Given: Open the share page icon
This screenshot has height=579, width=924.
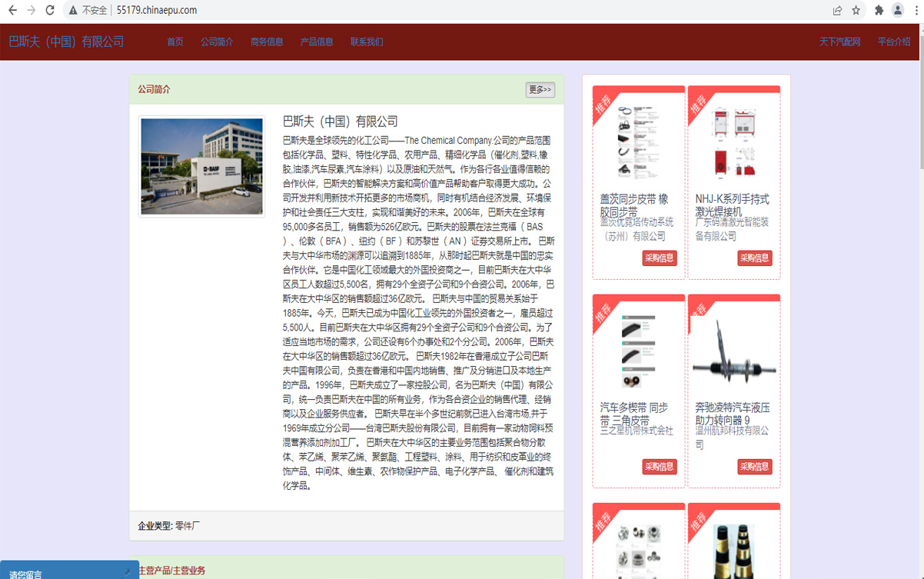Looking at the screenshot, I should (x=837, y=10).
